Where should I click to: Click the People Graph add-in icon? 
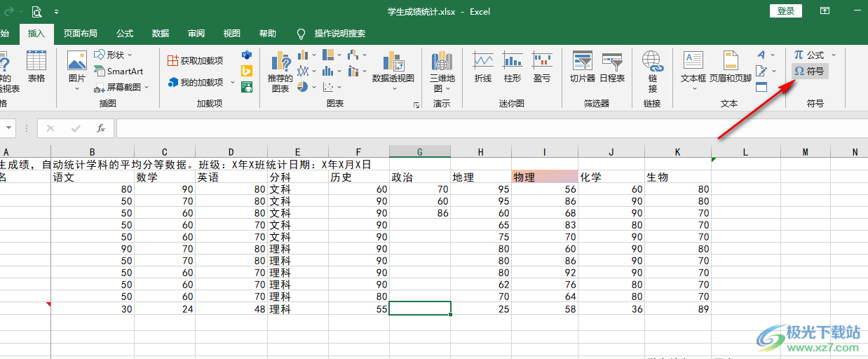[x=246, y=87]
